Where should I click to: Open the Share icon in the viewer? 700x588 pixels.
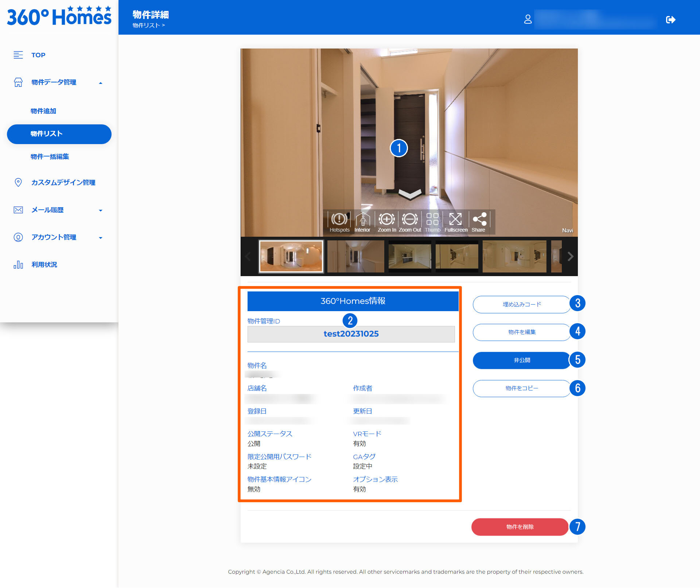coord(479,220)
